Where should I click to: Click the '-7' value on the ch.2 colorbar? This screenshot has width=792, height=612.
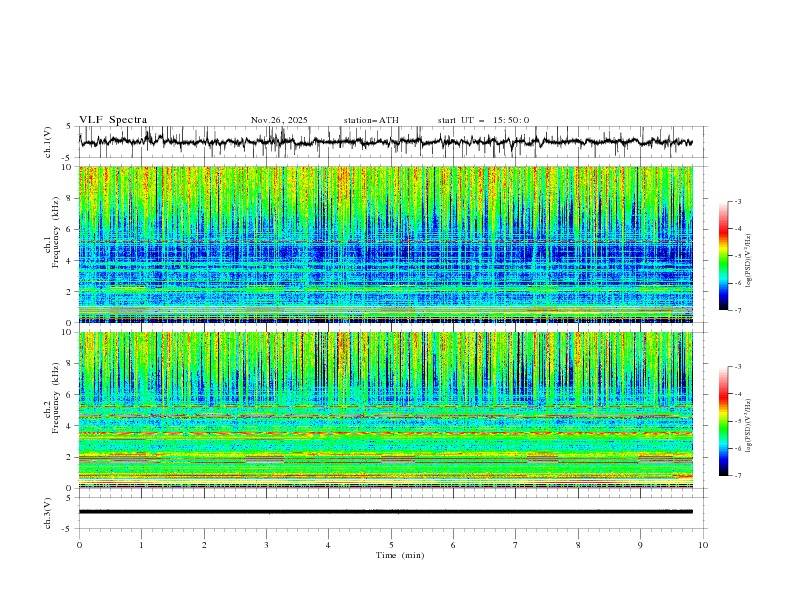click(737, 476)
